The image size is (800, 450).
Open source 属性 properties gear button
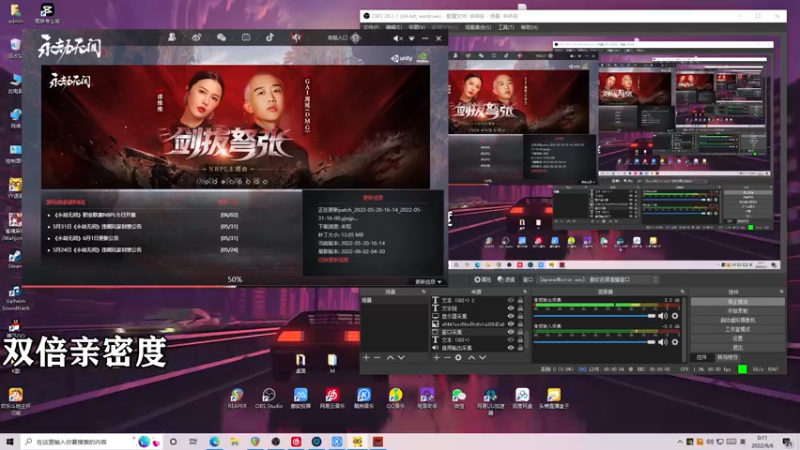point(482,280)
